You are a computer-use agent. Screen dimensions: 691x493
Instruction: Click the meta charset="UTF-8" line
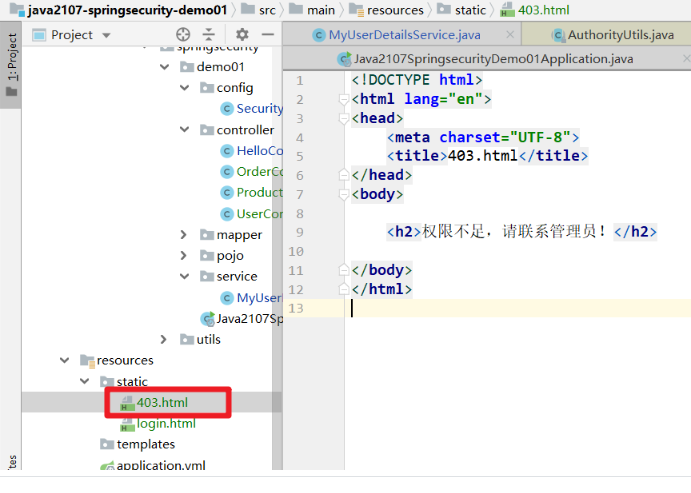(x=483, y=137)
